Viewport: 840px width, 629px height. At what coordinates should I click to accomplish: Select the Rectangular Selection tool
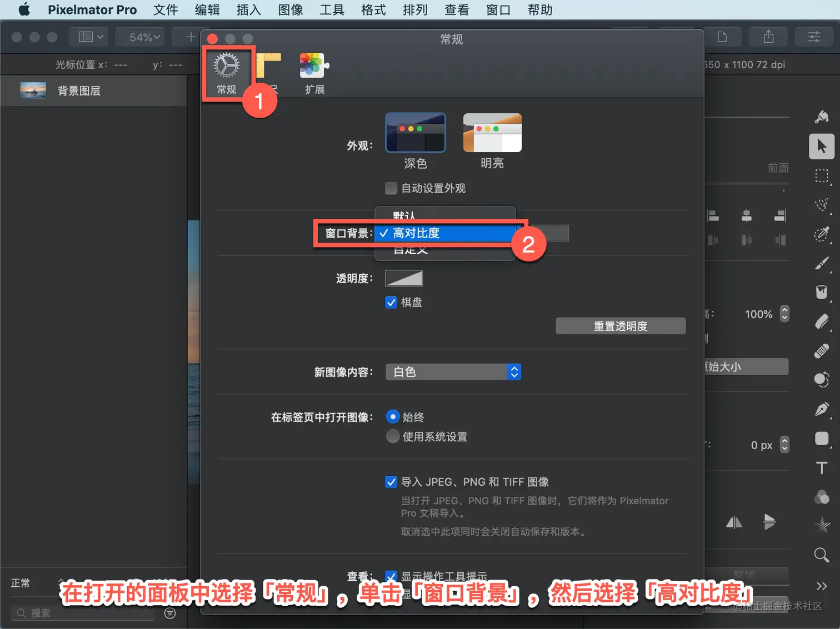click(822, 176)
